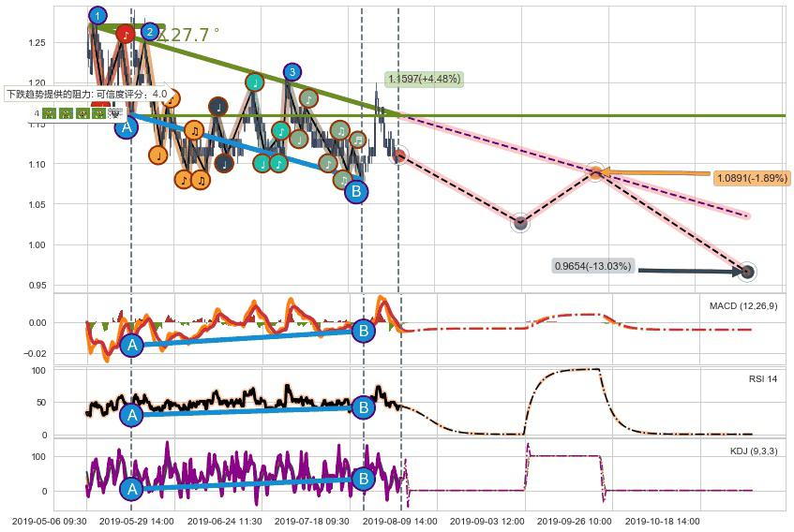Click the MACD (12,26,9) indicator label
The height and width of the screenshot is (532, 794).
(742, 305)
